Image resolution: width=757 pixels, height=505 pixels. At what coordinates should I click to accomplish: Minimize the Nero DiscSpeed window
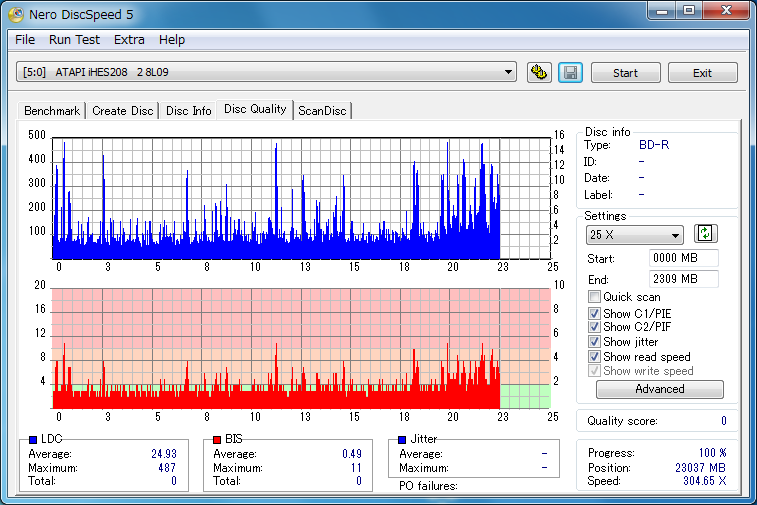coord(661,11)
